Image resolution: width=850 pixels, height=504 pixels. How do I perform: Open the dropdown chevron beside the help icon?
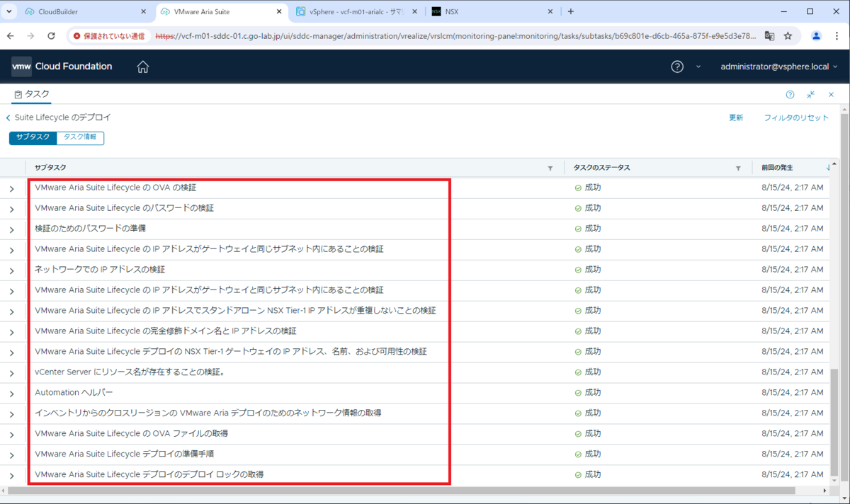click(698, 67)
